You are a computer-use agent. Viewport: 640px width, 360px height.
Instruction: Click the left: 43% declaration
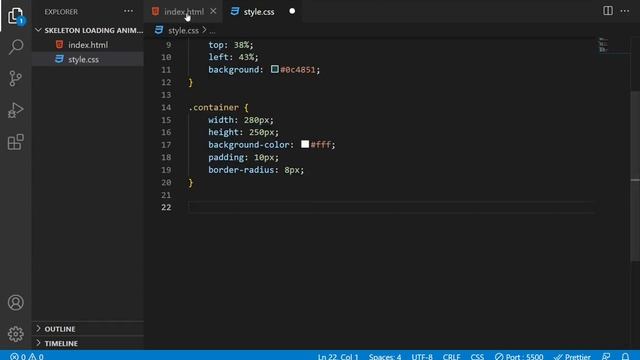[233, 57]
